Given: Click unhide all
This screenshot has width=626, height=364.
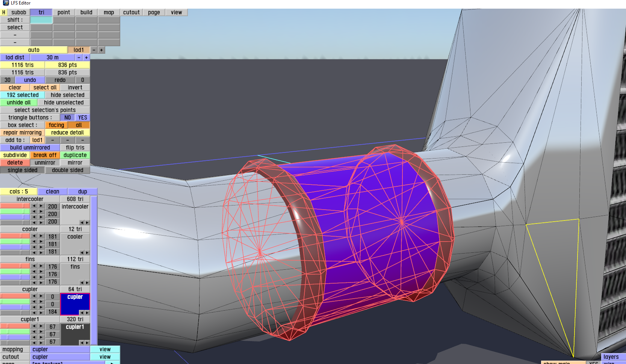Looking at the screenshot, I should [x=19, y=103].
